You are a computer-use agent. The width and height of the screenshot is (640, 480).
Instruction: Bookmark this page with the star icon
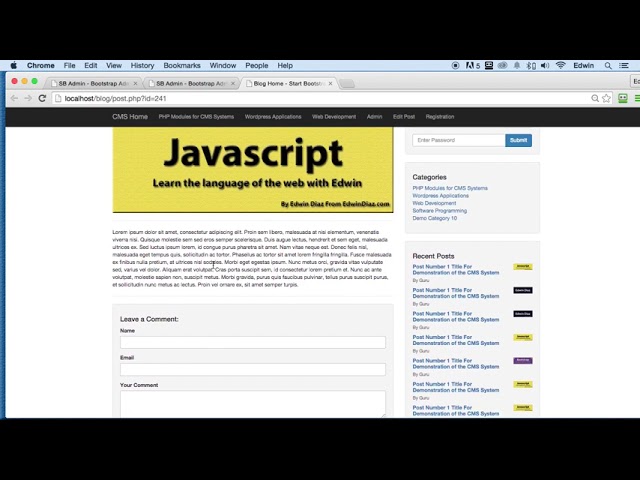pos(607,98)
